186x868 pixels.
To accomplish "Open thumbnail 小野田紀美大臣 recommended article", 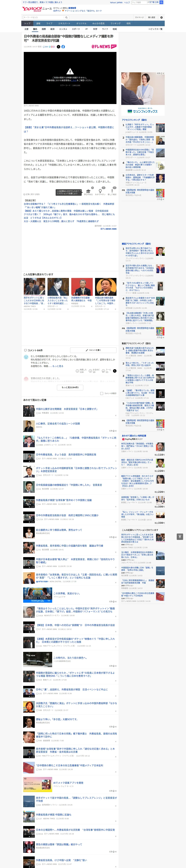I will coord(58,286).
